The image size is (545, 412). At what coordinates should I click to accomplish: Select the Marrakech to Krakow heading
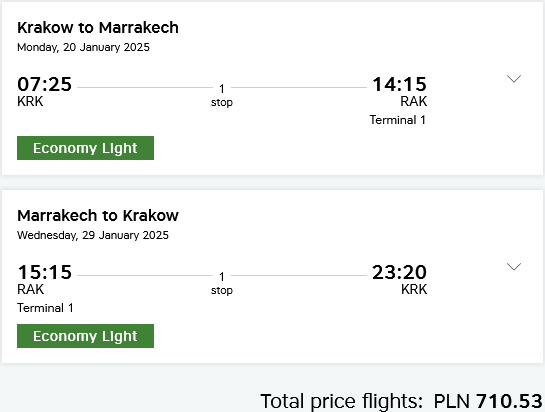(98, 216)
